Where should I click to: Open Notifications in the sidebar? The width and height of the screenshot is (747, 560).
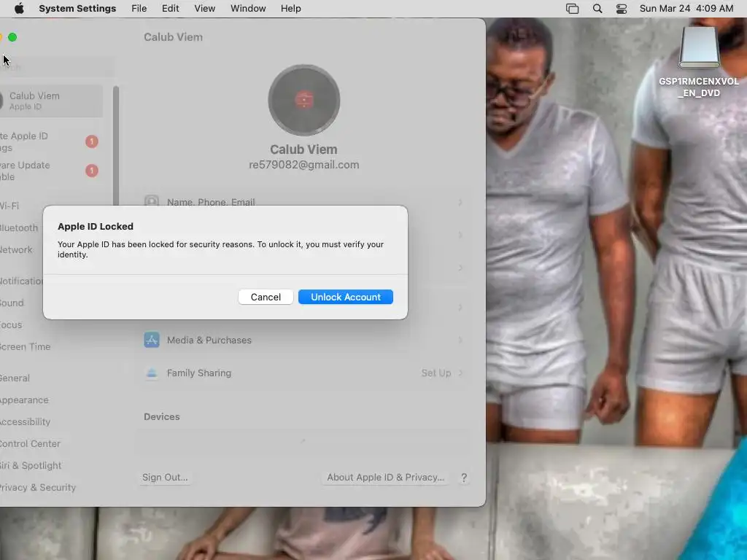click(x=21, y=281)
